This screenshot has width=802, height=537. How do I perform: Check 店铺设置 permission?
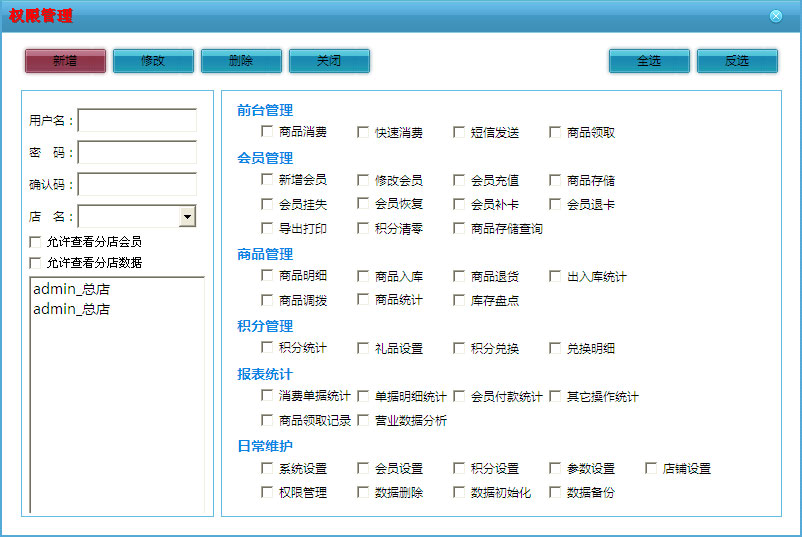coord(651,468)
